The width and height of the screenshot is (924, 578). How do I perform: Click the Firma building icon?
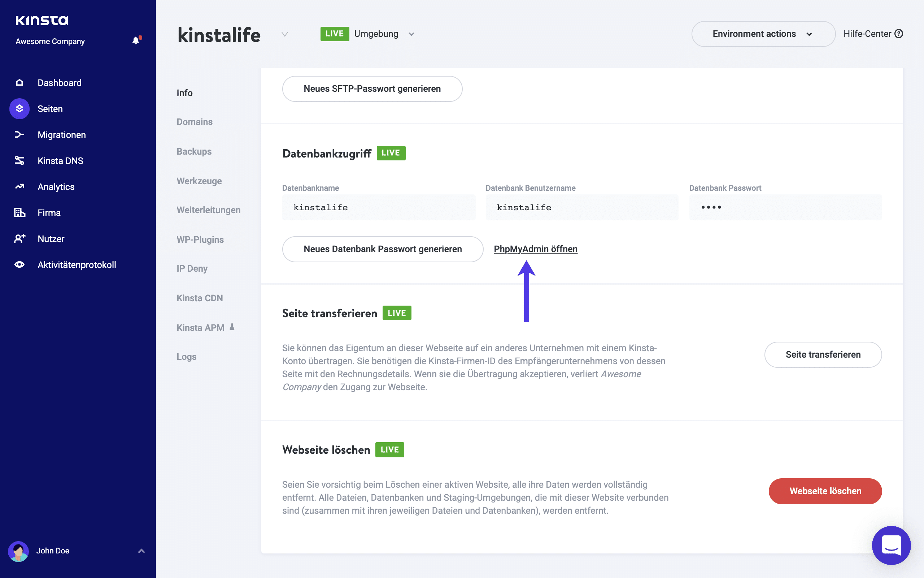click(19, 212)
